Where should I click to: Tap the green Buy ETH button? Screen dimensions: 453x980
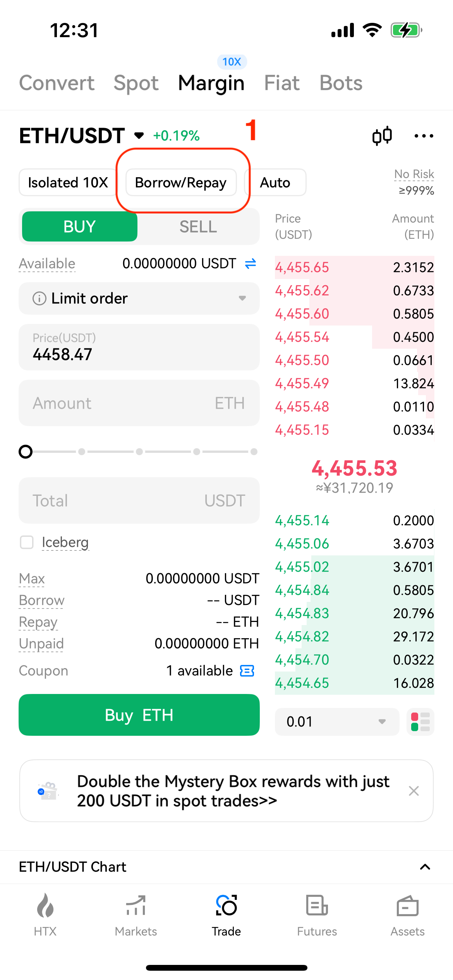coord(139,715)
